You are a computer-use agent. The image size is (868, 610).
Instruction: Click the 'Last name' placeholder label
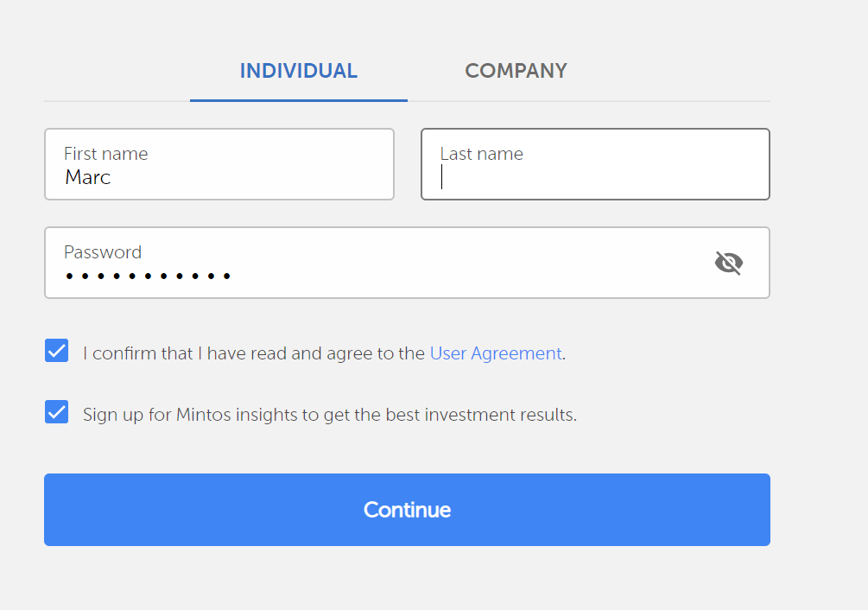[481, 154]
